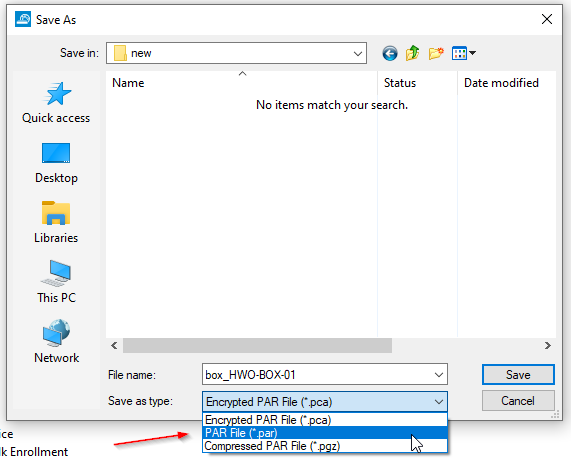Open the Libraries location
Image resolution: width=571 pixels, height=466 pixels.
(x=56, y=222)
